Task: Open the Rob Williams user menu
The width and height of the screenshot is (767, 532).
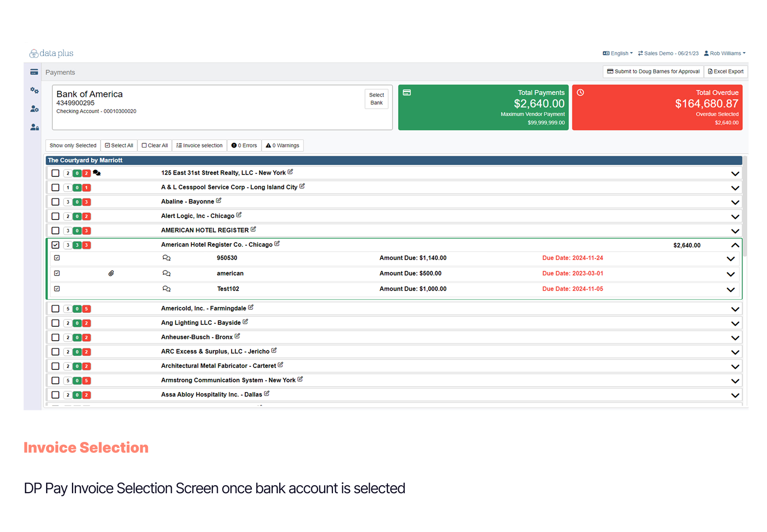Action: coord(725,53)
